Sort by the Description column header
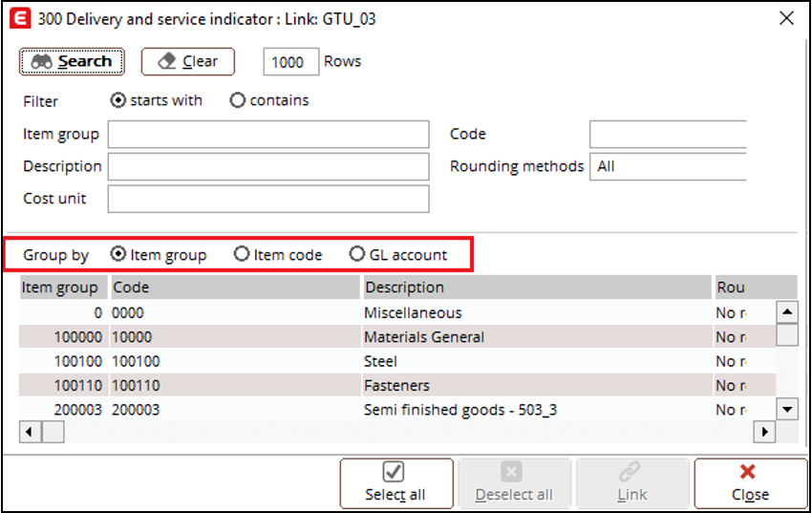This screenshot has width=812, height=513. pos(537,288)
